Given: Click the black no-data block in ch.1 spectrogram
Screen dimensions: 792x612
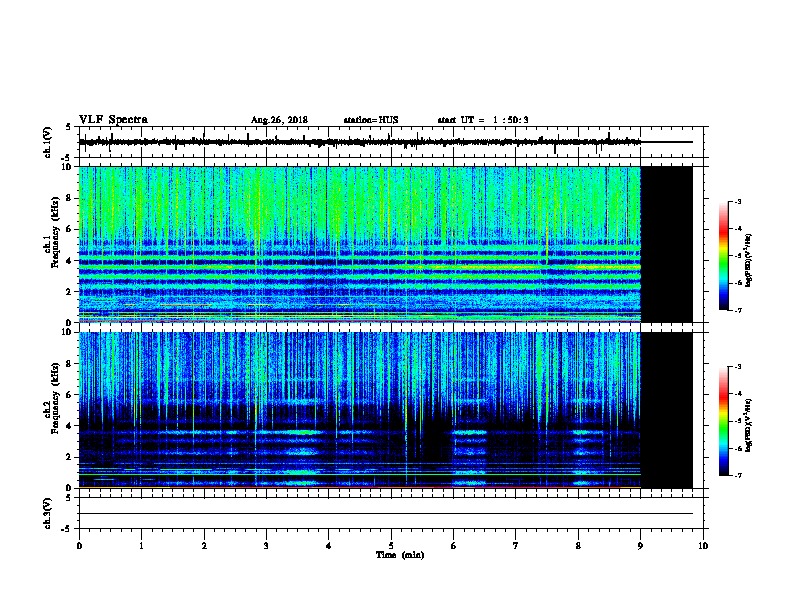Looking at the screenshot, I should 667,244.
